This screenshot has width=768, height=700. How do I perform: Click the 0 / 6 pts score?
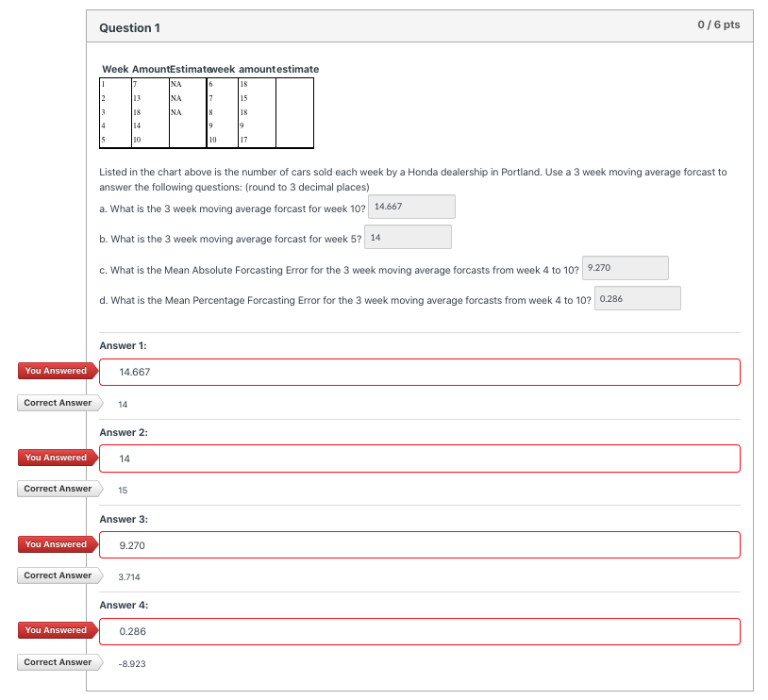coord(719,25)
